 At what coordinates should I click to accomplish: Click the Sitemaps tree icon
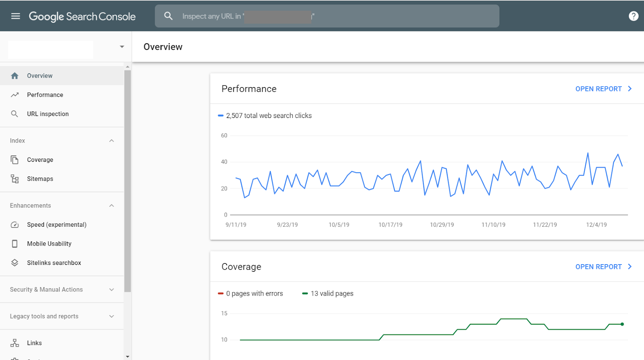pos(15,179)
